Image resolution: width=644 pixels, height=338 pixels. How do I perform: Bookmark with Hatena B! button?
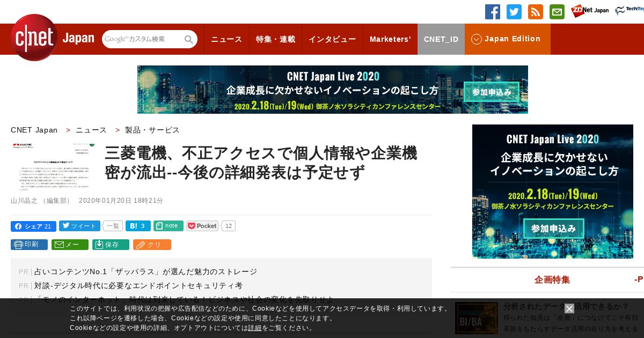click(x=138, y=226)
